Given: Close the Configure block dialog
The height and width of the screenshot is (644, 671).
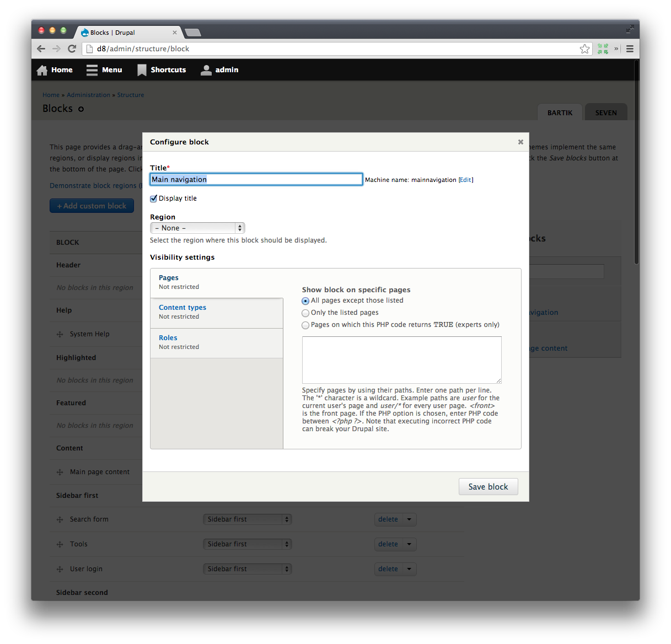Looking at the screenshot, I should pyautogui.click(x=520, y=142).
